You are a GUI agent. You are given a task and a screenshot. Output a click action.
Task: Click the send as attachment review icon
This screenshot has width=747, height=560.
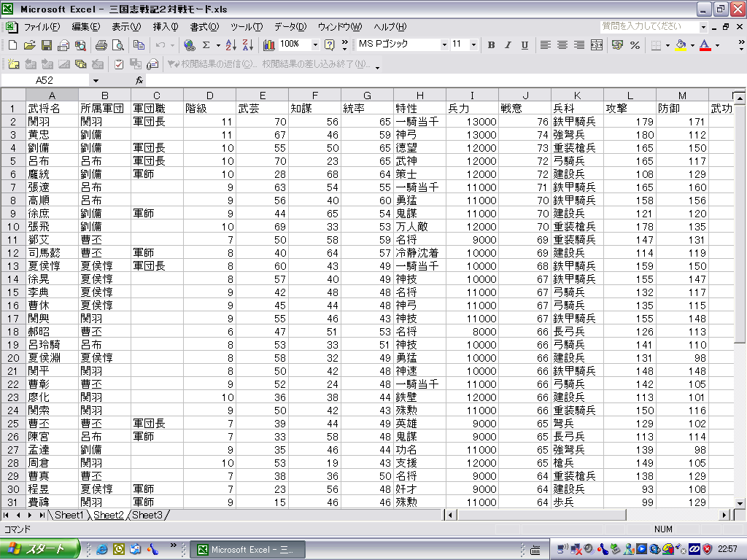tap(152, 64)
